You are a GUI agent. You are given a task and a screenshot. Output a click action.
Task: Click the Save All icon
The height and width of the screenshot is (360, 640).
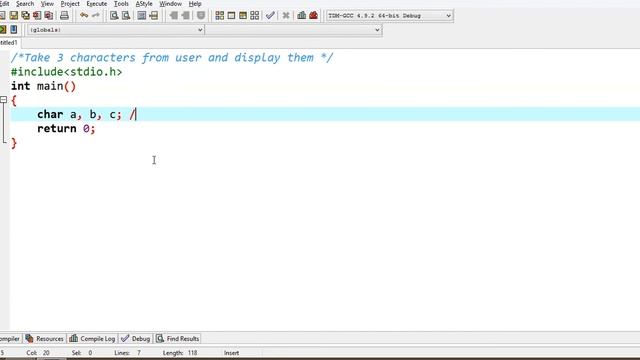point(26,16)
